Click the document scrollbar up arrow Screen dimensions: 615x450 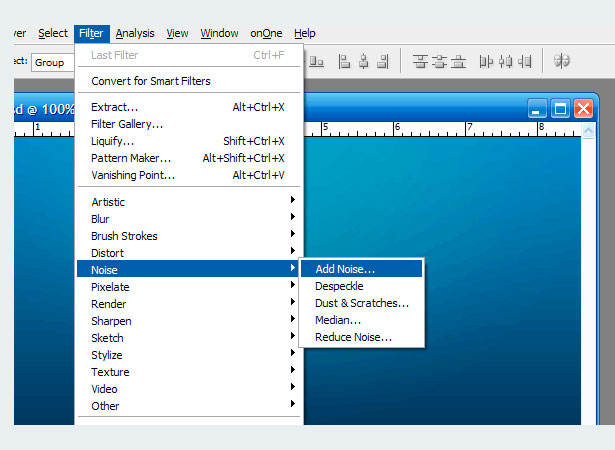coord(588,130)
